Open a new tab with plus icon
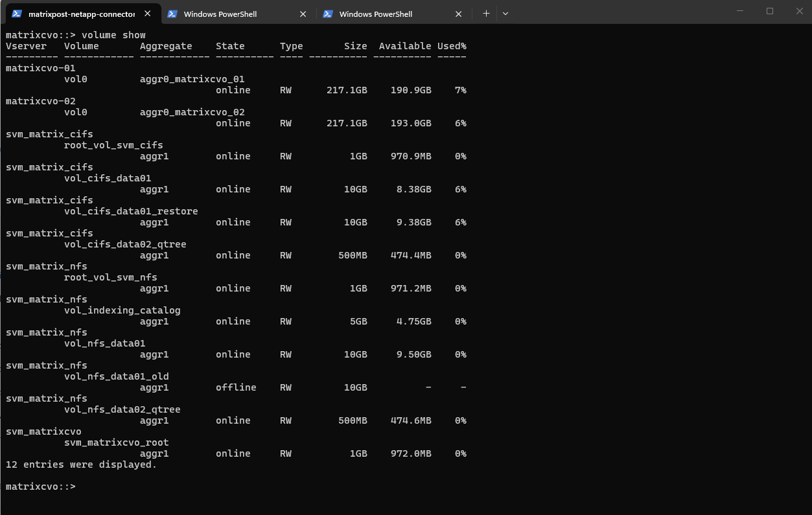812x515 pixels. coord(486,13)
